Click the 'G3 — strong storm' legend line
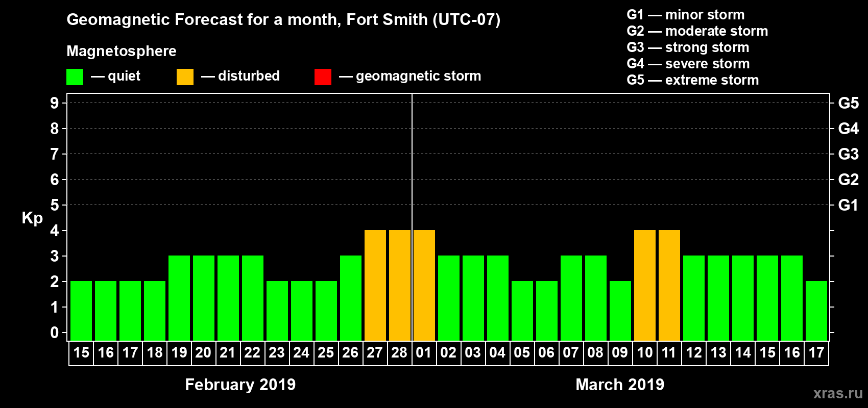868x408 pixels. (688, 47)
